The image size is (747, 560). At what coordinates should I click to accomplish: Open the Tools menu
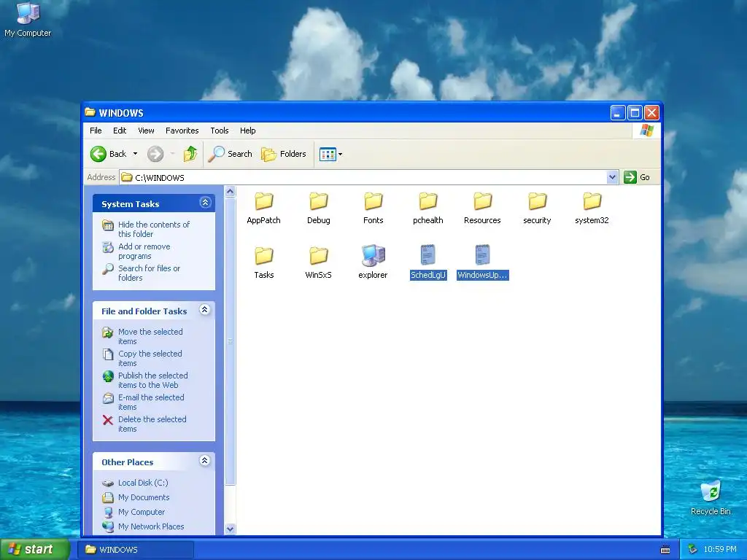220,131
